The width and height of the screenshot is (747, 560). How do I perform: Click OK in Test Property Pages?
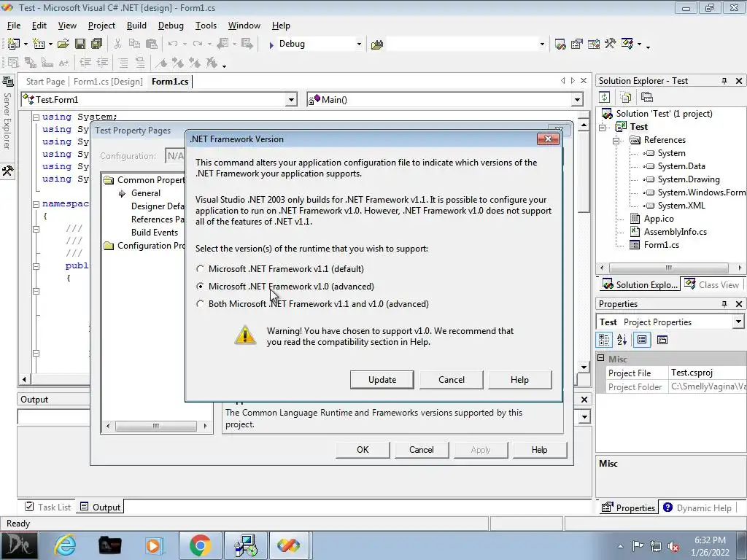[363, 450]
